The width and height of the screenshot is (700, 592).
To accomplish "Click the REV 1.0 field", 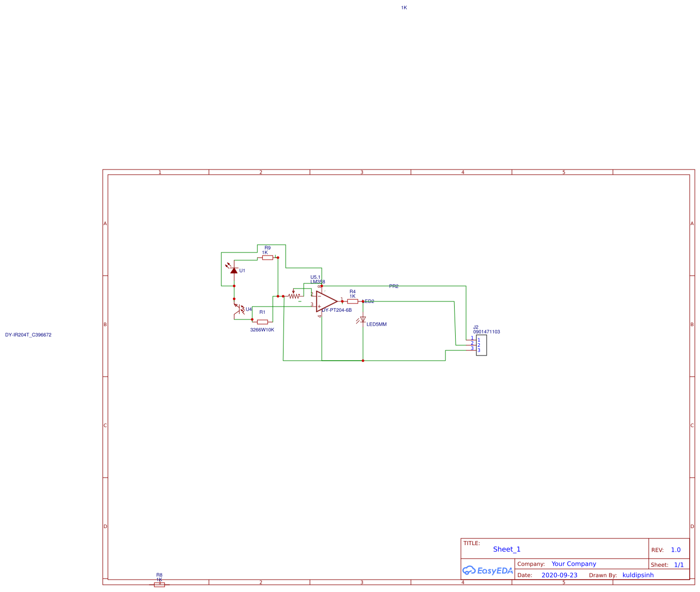I will (x=676, y=550).
